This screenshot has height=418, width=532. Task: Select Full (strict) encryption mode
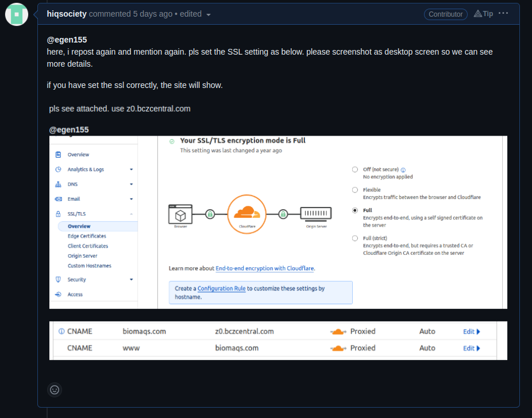click(355, 238)
